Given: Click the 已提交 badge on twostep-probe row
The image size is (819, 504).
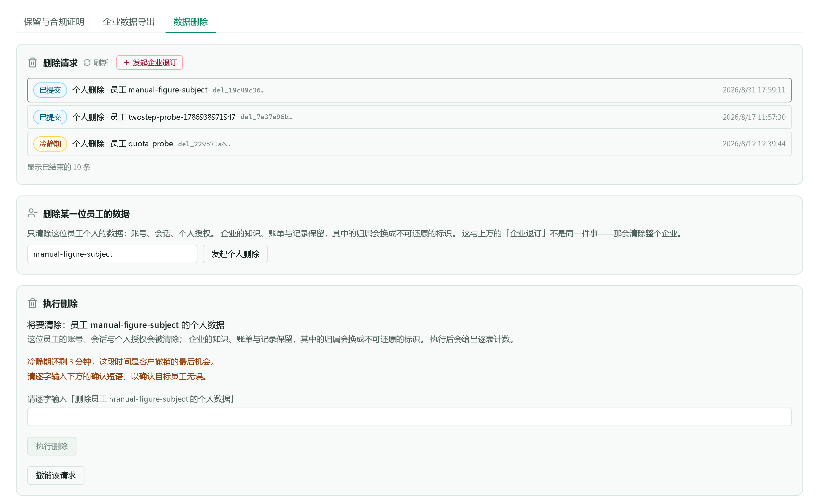Looking at the screenshot, I should click(x=50, y=117).
